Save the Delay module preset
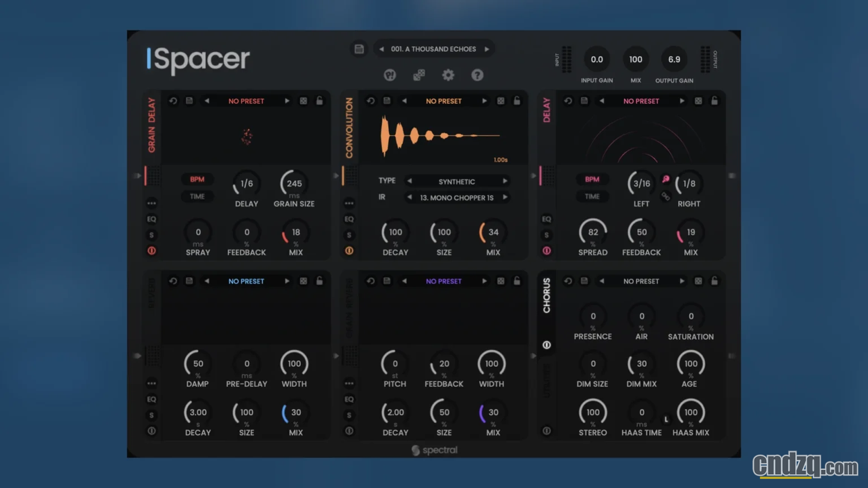The width and height of the screenshot is (868, 488). 584,101
